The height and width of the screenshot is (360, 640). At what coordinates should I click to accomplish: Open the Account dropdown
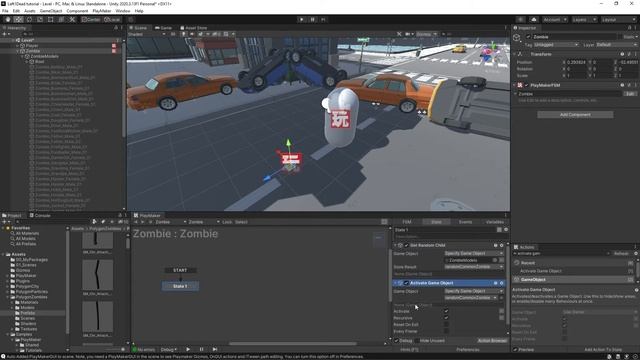554,19
